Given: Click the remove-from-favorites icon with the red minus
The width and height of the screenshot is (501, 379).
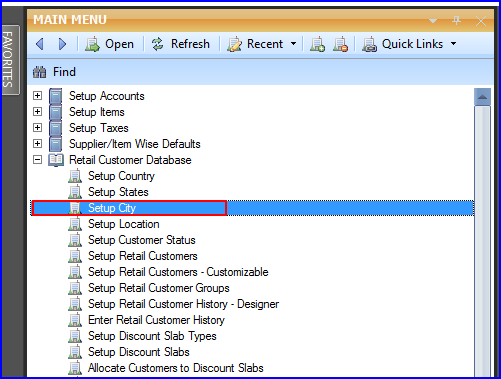Looking at the screenshot, I should coord(340,44).
